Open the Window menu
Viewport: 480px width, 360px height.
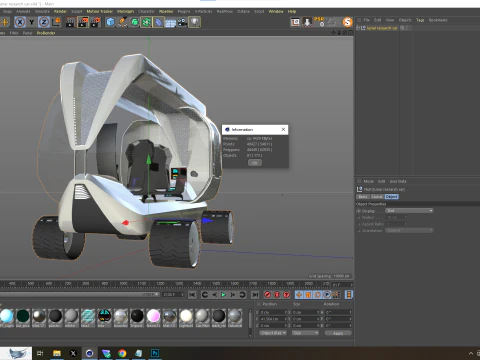pos(276,11)
